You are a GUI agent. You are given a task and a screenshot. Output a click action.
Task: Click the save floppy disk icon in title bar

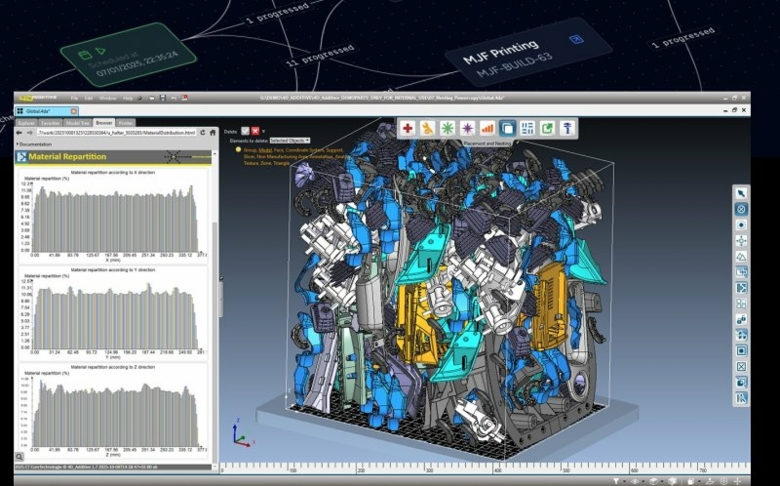tap(163, 98)
